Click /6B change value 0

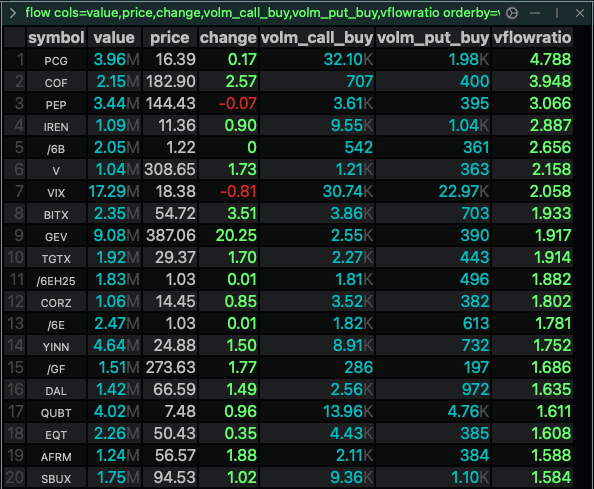[x=228, y=148]
